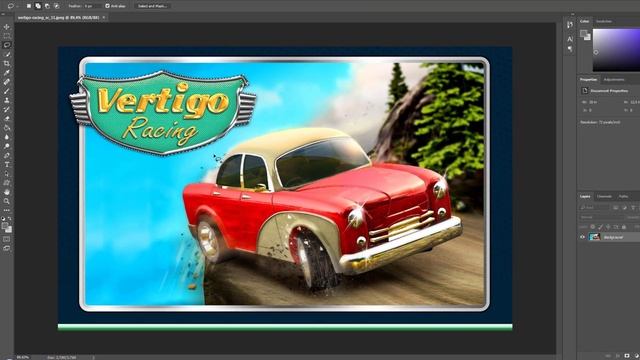The image size is (640, 360).
Task: Reset default foreground and background colors
Action: click(x=3, y=219)
